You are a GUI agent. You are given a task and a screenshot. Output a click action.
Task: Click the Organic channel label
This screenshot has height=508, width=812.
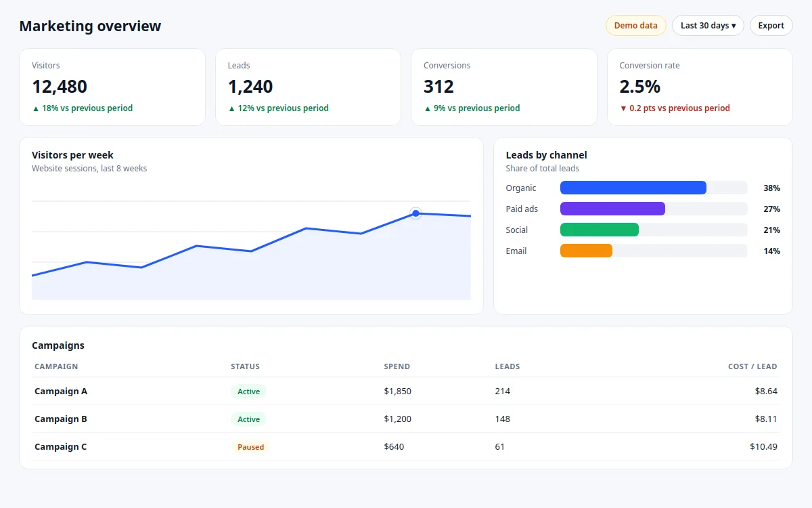(x=521, y=188)
